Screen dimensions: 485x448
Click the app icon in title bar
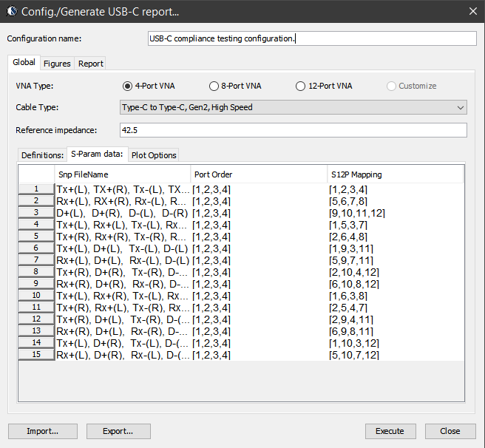pyautogui.click(x=10, y=12)
